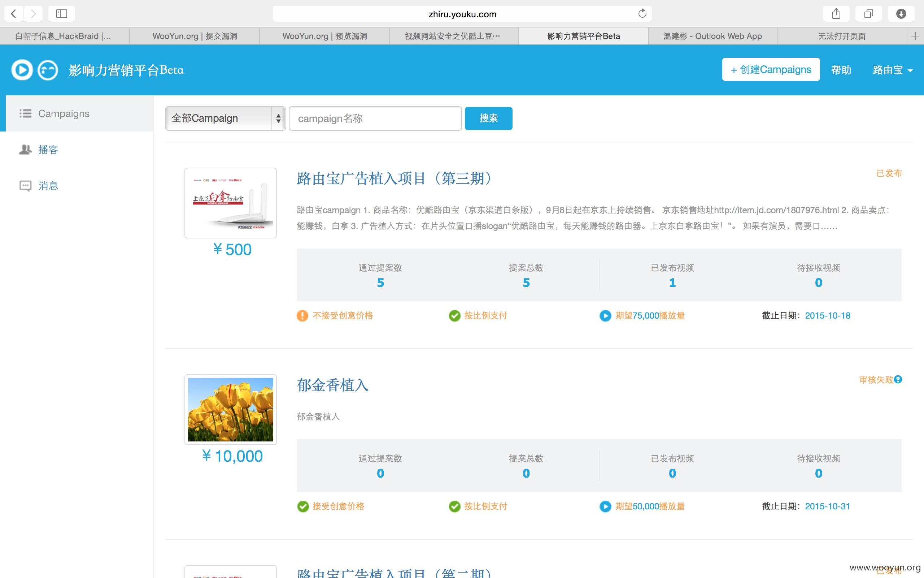924x578 pixels.
Task: Click the 创建Campaigns button
Action: tap(771, 70)
